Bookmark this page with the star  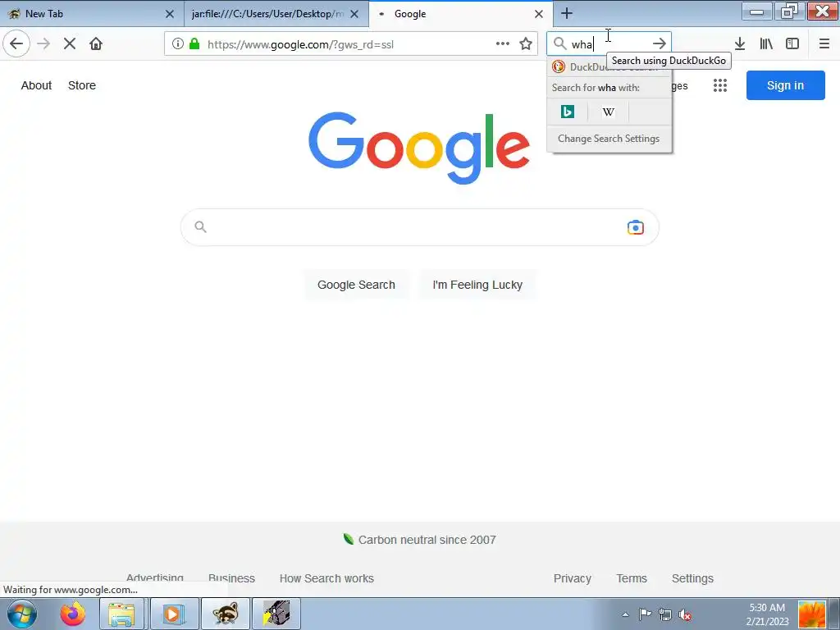coord(526,43)
